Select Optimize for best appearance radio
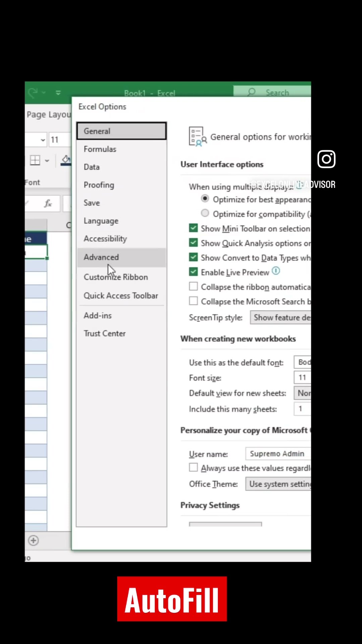This screenshot has height=644, width=362. click(x=205, y=199)
